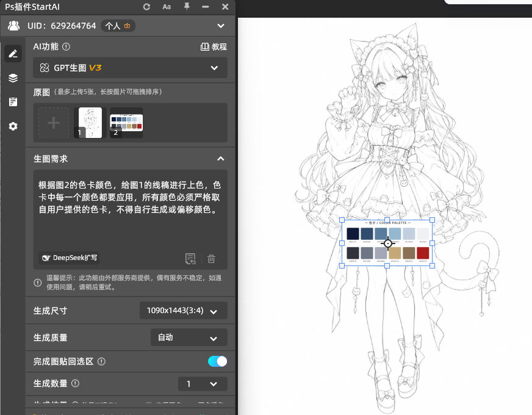This screenshot has height=415, width=532.
Task: Open the prompt template icon
Action: pyautogui.click(x=191, y=259)
